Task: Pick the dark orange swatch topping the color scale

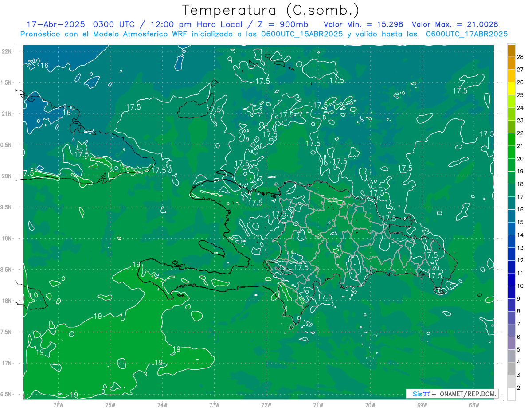Action: pos(511,51)
